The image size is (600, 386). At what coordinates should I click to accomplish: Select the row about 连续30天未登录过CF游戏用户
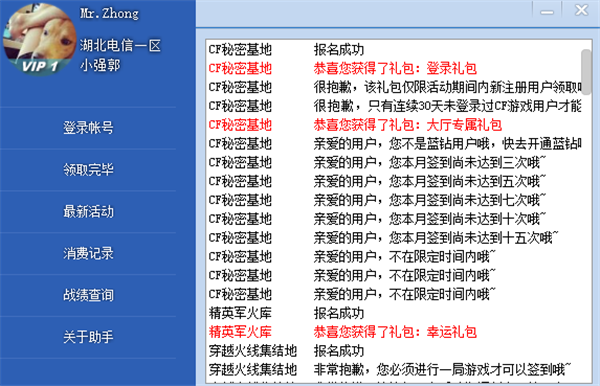point(394,106)
